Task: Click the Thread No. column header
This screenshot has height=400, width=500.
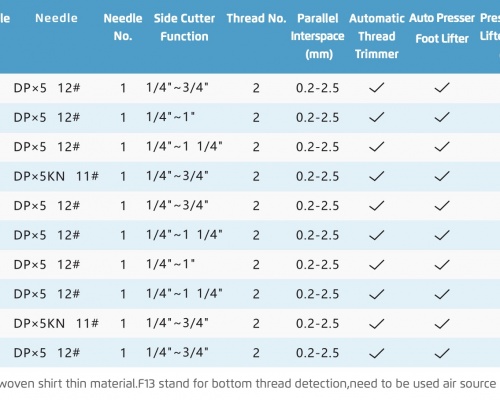Action: (256, 18)
